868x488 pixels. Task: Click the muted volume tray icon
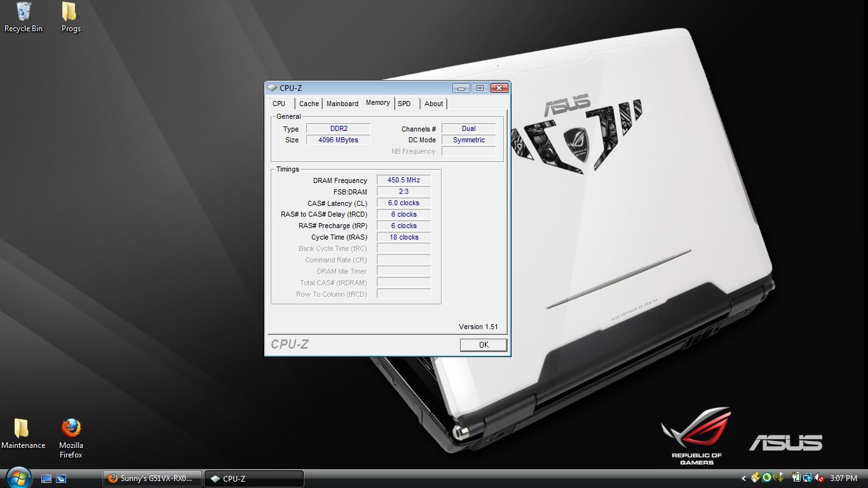[x=819, y=478]
